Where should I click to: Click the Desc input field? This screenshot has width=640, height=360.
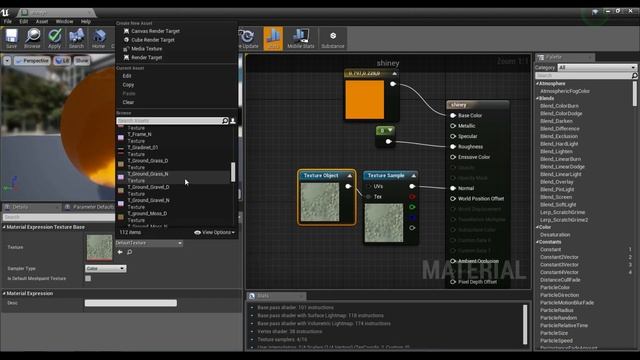point(131,303)
